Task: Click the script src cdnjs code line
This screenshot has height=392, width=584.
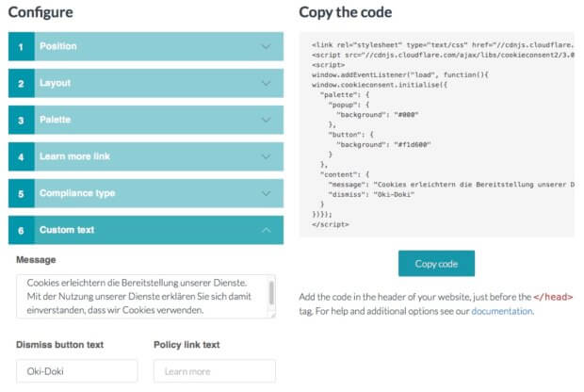Action: [443, 55]
